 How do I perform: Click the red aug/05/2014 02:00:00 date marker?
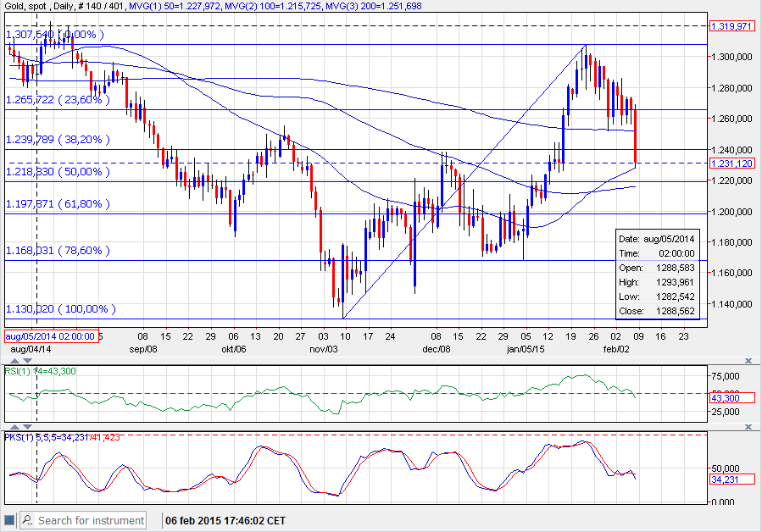pos(51,336)
